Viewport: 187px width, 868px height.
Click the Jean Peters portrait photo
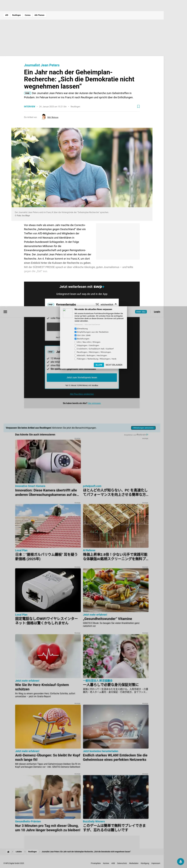82,167
